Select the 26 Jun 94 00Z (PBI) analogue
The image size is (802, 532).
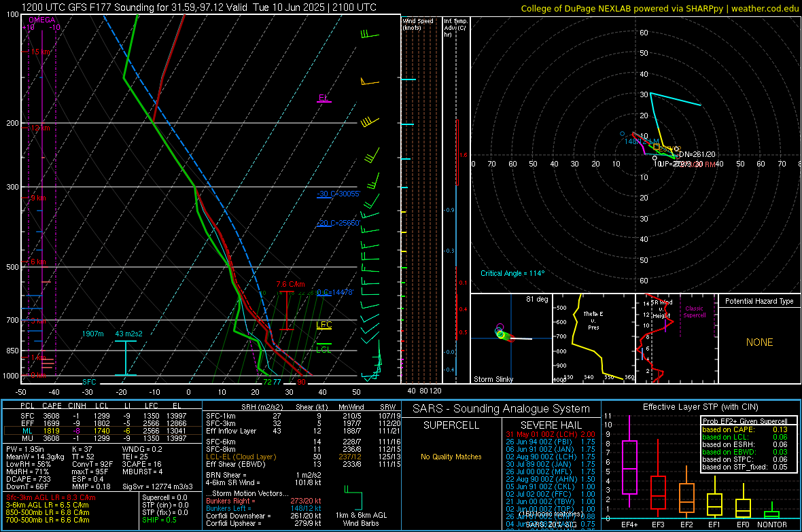[x=551, y=442]
